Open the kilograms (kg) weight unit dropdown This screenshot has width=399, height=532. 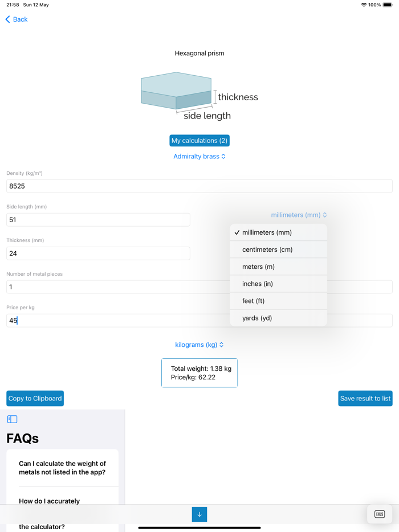[x=199, y=344]
